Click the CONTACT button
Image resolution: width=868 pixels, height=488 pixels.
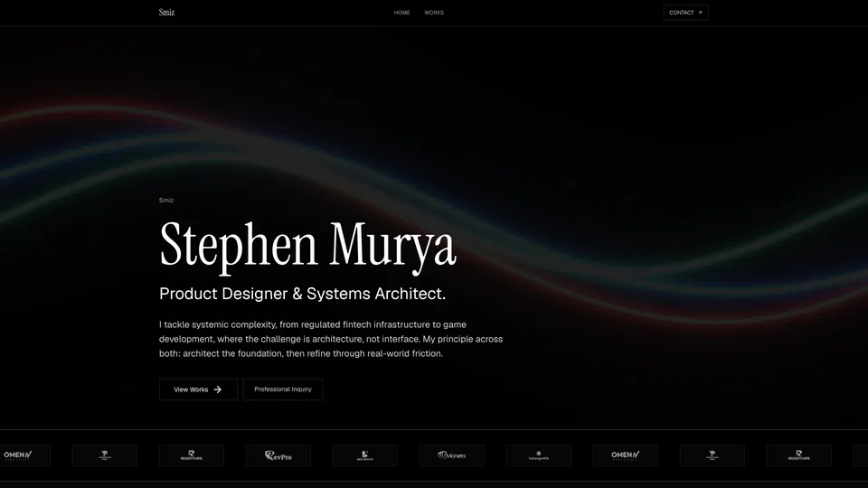coord(686,12)
